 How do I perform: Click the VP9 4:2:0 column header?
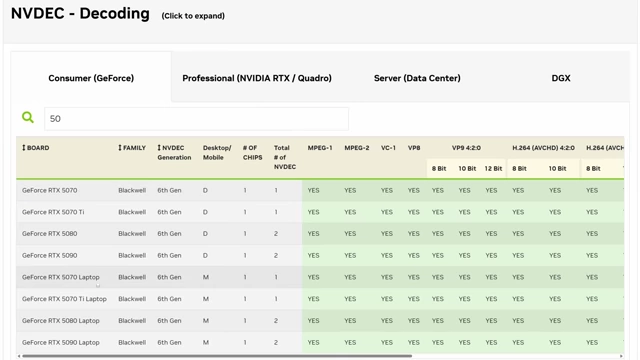pos(466,148)
